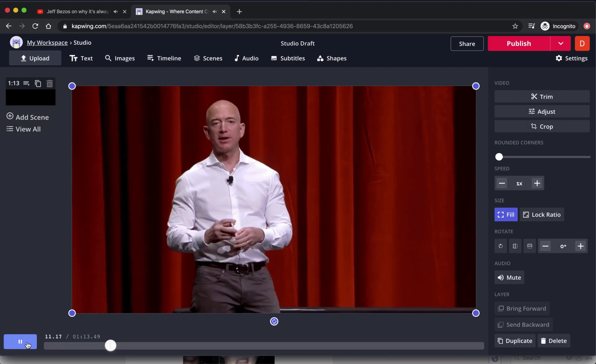The width and height of the screenshot is (596, 364).
Task: Select the Subtitles tab
Action: tap(292, 58)
